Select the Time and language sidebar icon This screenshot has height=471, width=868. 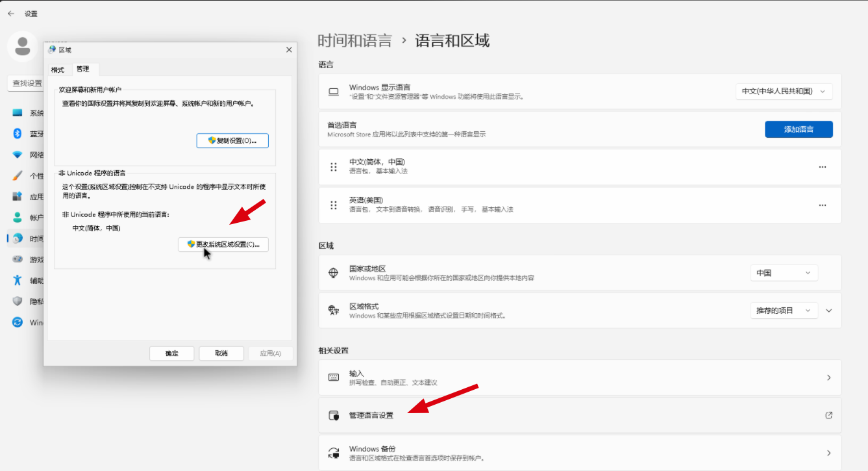click(x=18, y=238)
